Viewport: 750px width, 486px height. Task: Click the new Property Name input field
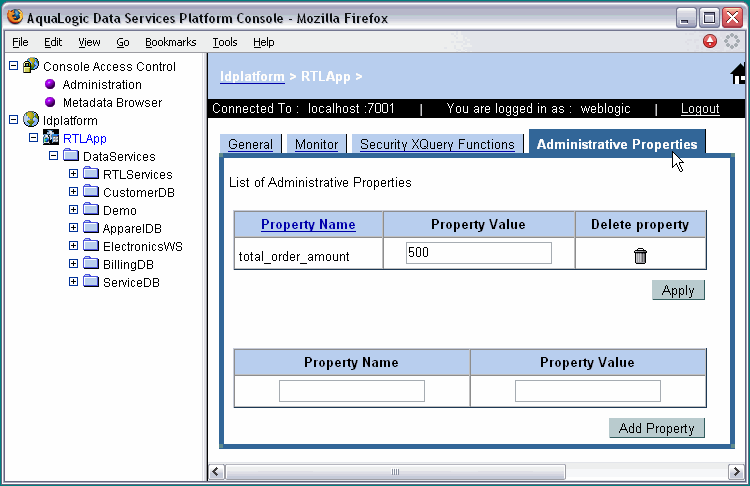coord(352,391)
